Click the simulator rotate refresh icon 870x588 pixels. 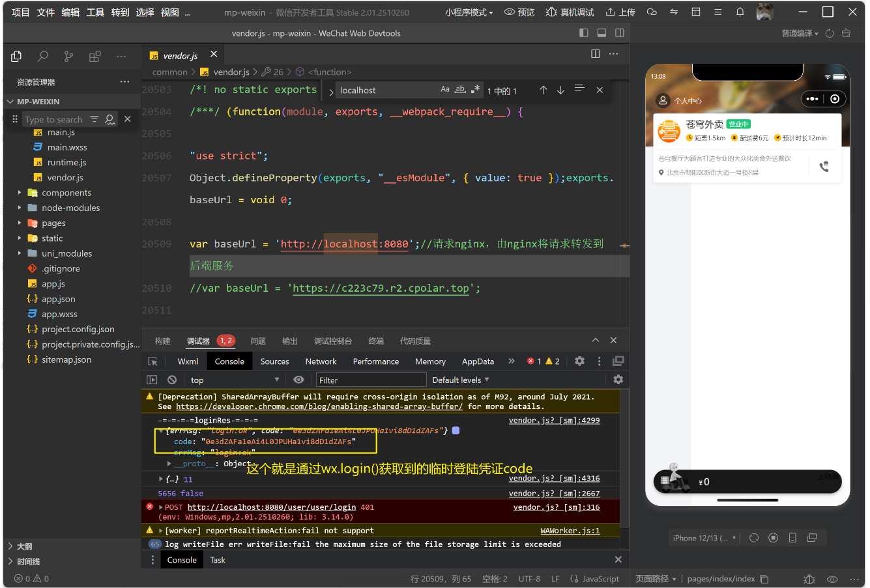coord(754,538)
